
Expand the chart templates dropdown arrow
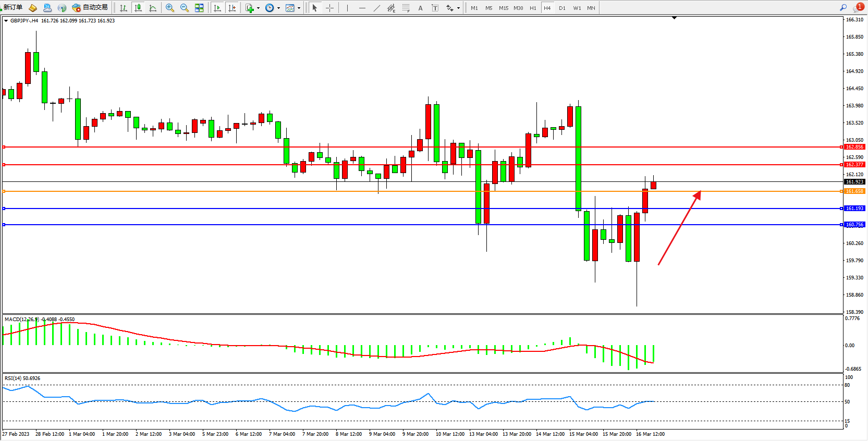299,8
